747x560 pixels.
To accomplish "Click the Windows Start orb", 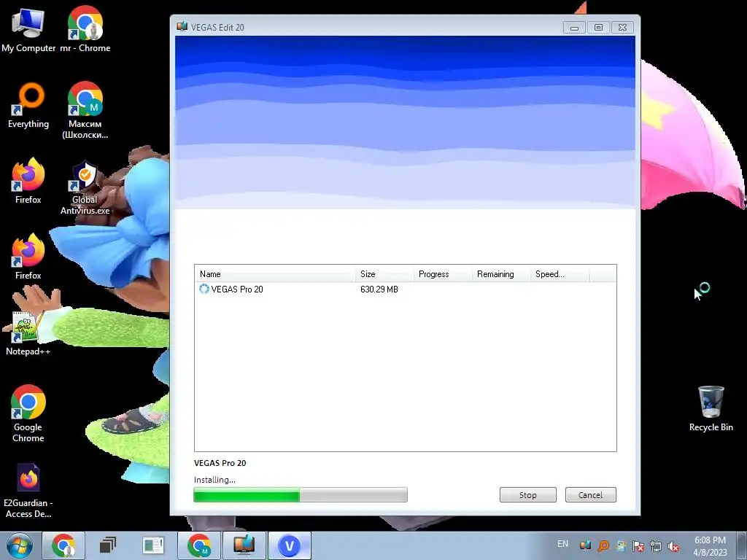I will point(20,545).
